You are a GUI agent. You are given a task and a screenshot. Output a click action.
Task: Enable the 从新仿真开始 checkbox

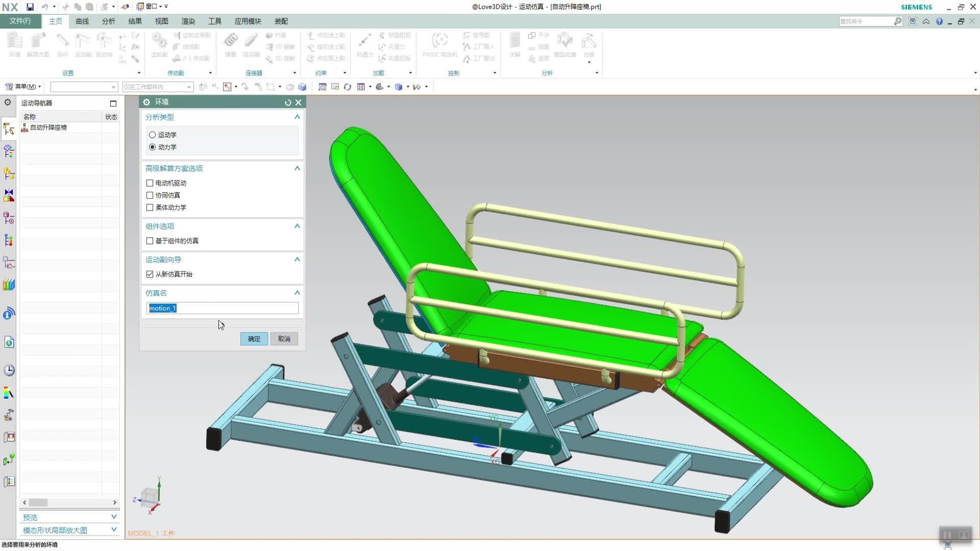pos(150,274)
